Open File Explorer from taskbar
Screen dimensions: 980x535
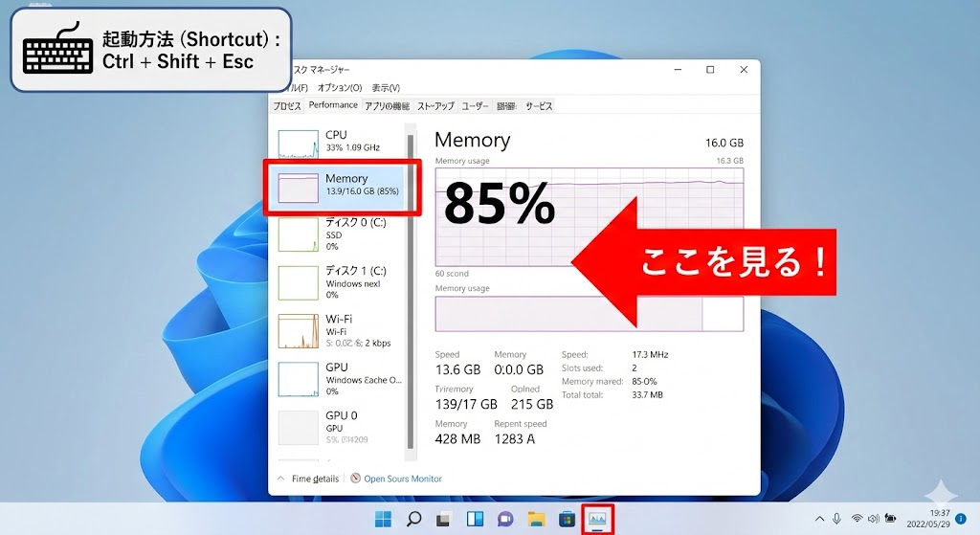(536, 519)
